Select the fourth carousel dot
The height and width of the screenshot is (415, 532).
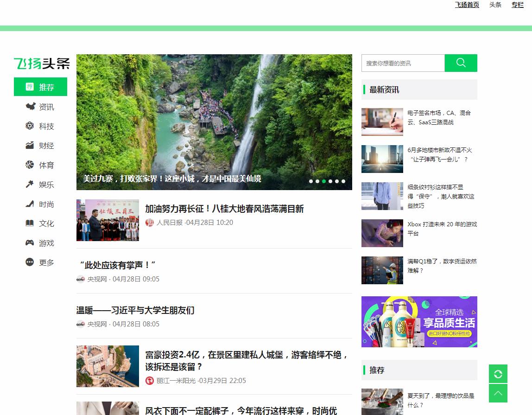(330, 181)
